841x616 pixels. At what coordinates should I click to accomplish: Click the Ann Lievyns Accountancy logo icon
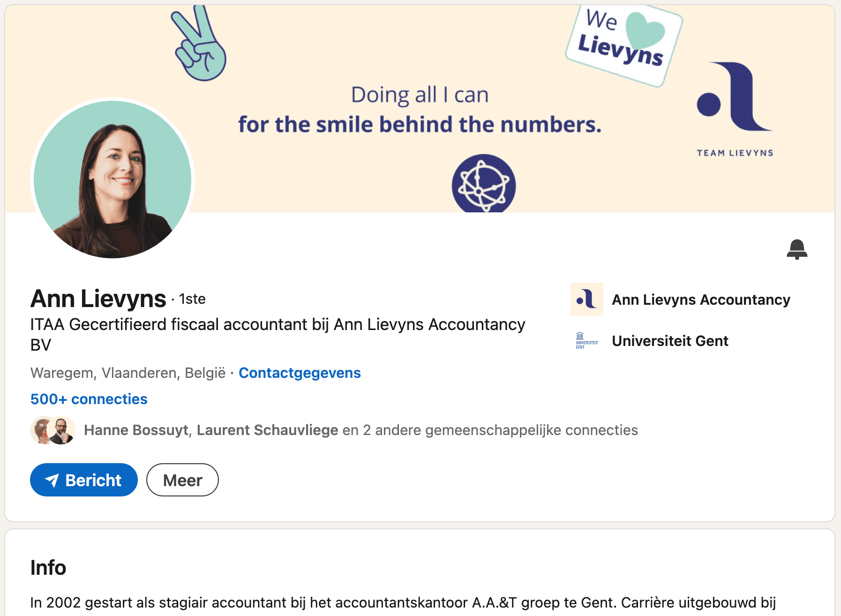coord(586,299)
